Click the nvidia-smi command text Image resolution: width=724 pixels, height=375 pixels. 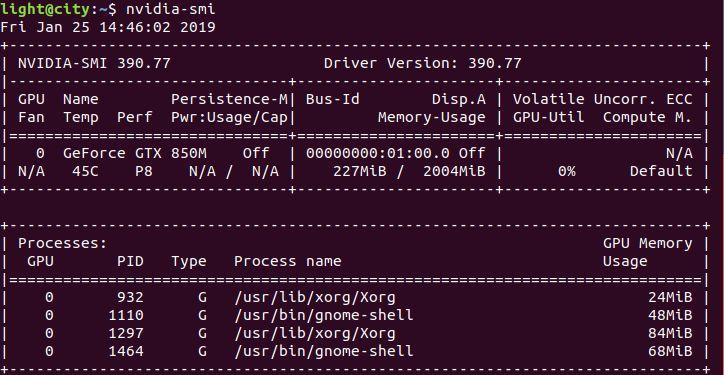coord(170,8)
